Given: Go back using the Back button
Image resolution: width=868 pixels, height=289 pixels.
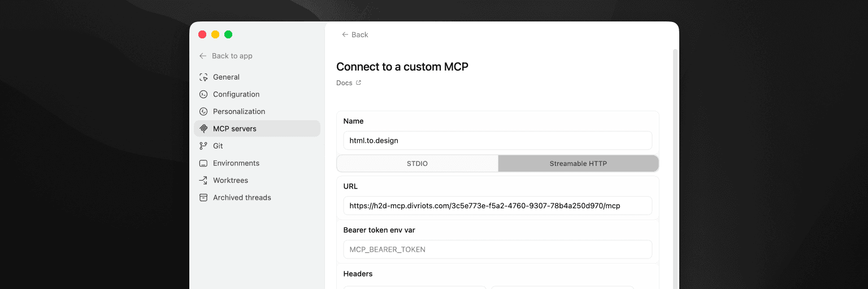Looking at the screenshot, I should click(x=355, y=35).
